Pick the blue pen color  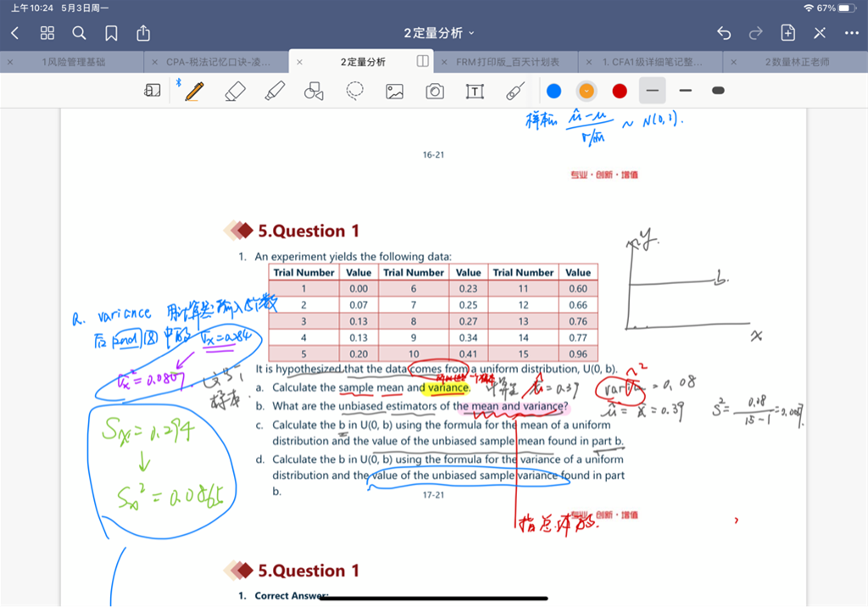pyautogui.click(x=554, y=91)
